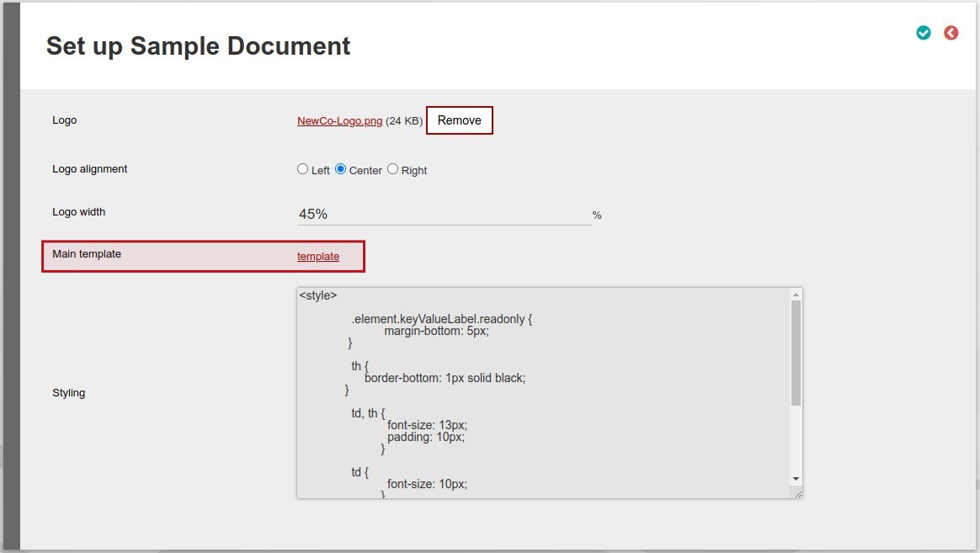980x553 pixels.
Task: Remove the uploaded logo
Action: (460, 120)
